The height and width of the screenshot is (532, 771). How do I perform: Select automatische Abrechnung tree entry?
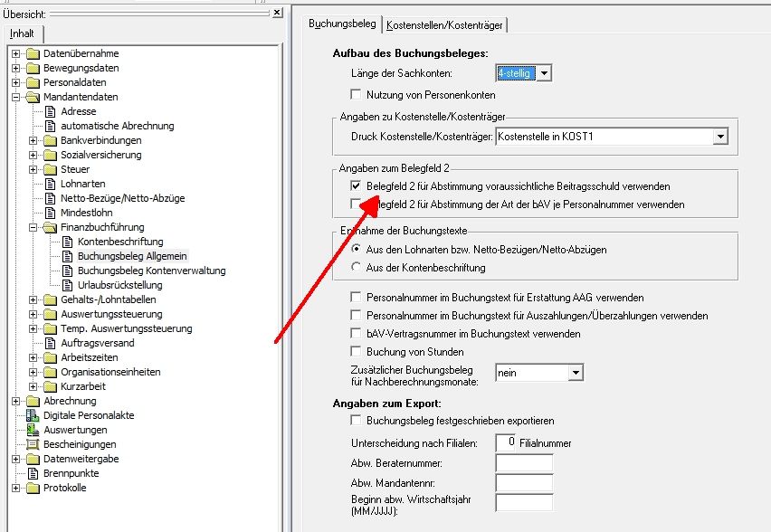(117, 126)
